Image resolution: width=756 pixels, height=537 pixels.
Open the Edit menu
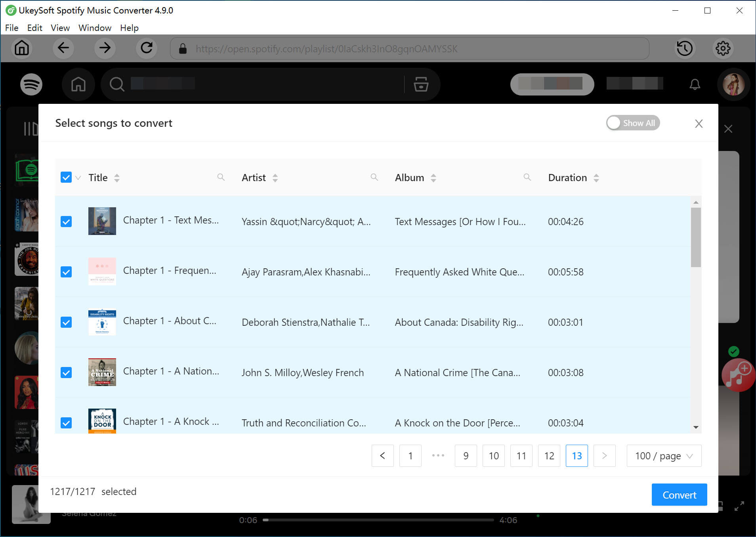click(x=34, y=28)
